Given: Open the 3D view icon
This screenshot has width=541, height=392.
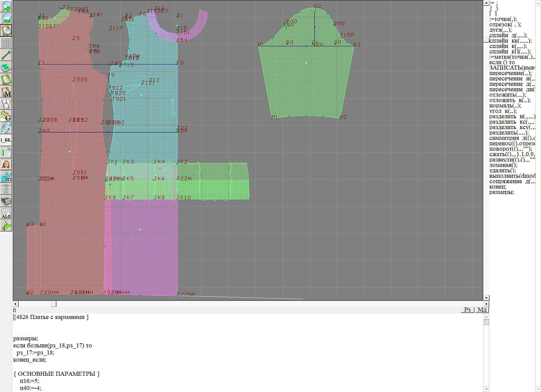Looking at the screenshot, I should point(6,177).
